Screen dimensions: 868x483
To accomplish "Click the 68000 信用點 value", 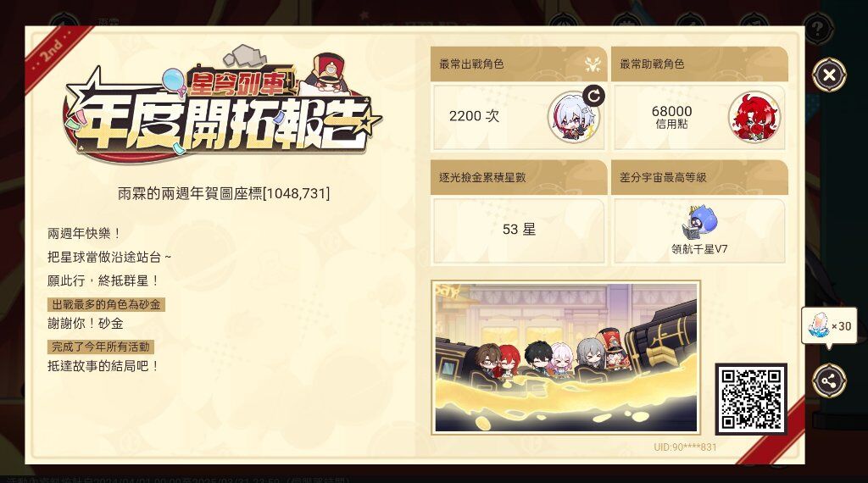I will 671,117.
